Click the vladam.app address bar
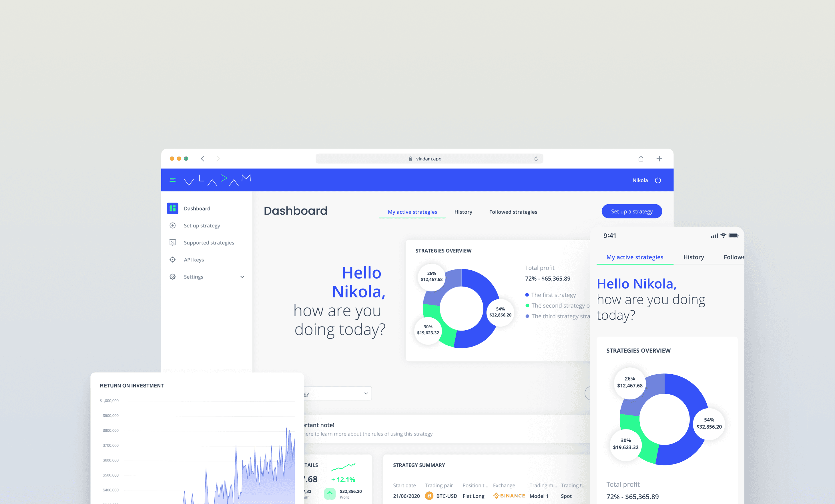The width and height of the screenshot is (835, 504). (428, 159)
